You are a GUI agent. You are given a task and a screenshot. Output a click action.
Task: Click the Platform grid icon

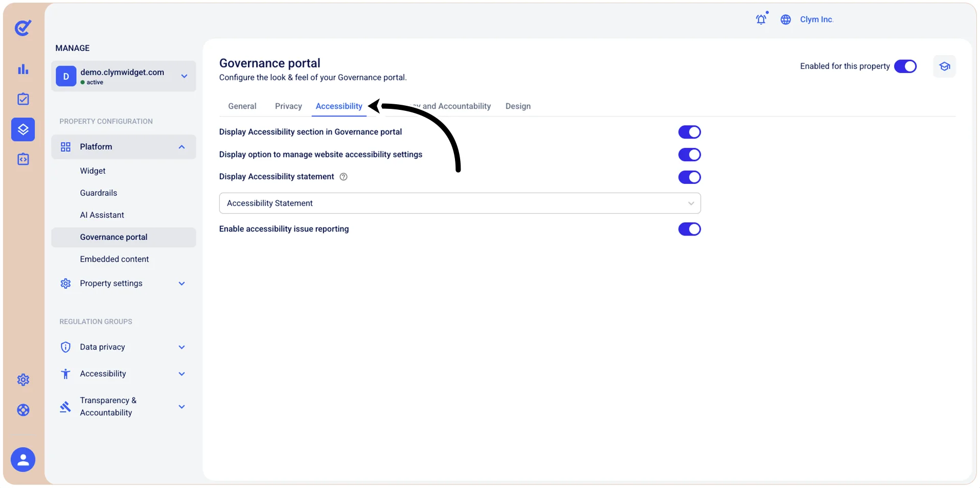(x=65, y=147)
